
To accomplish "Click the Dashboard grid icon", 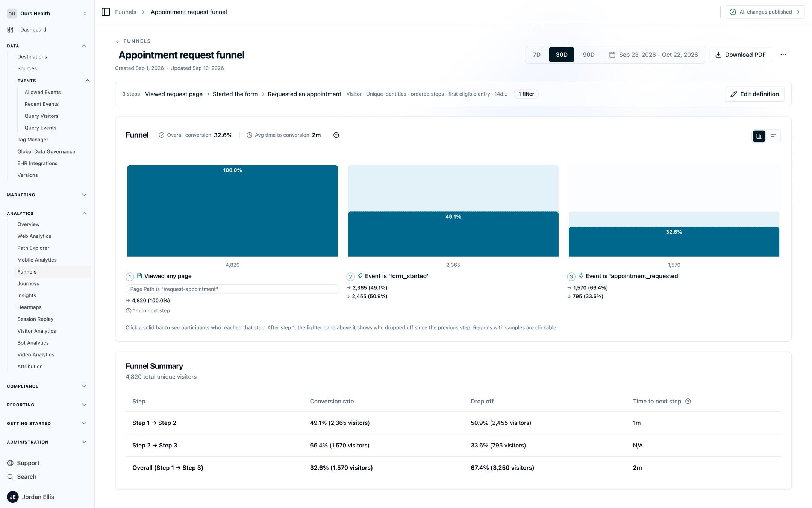I will [x=10, y=29].
